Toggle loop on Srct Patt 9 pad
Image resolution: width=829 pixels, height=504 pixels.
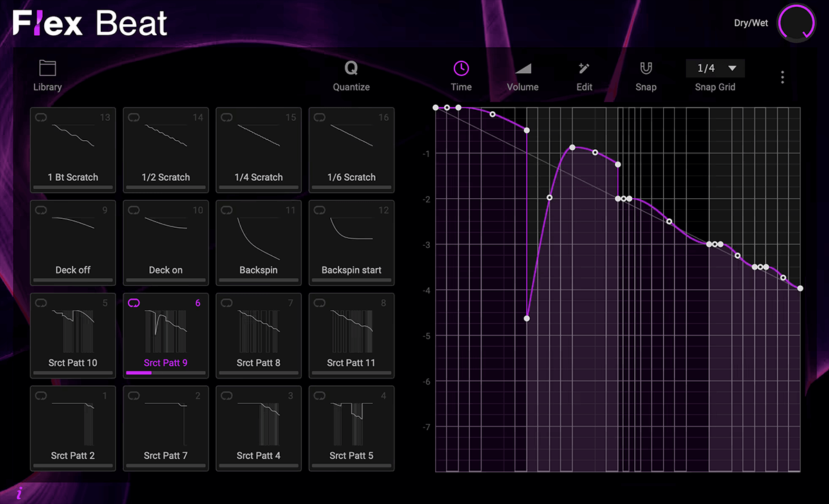coord(134,303)
